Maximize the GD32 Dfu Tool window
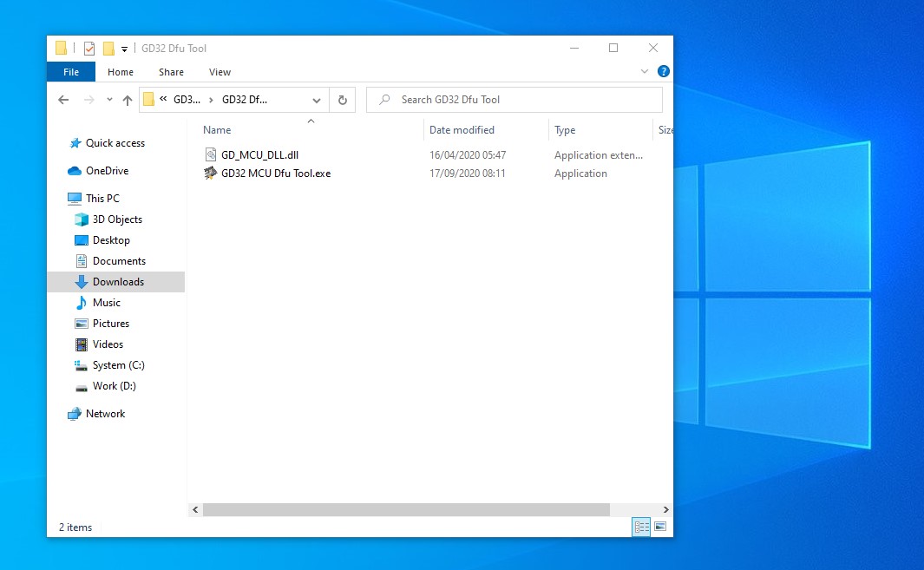924x570 pixels. click(613, 48)
